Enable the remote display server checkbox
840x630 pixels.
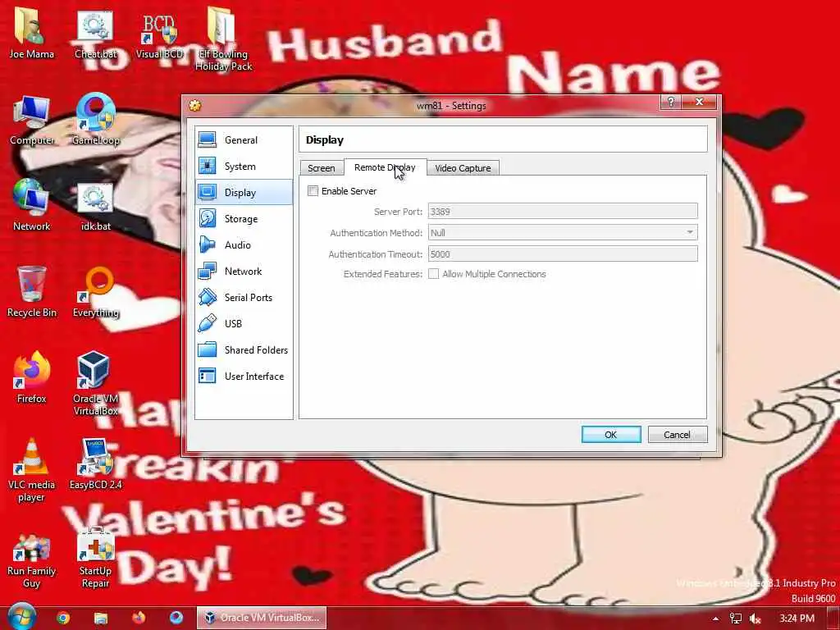pos(313,191)
